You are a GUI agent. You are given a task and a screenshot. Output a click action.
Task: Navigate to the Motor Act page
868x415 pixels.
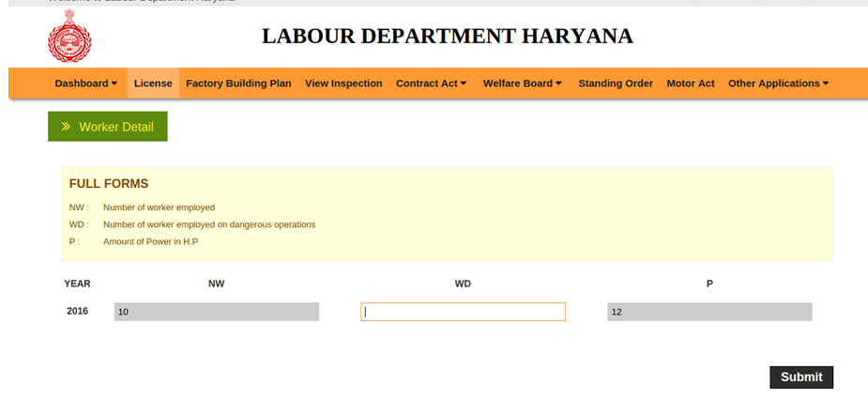pos(691,84)
